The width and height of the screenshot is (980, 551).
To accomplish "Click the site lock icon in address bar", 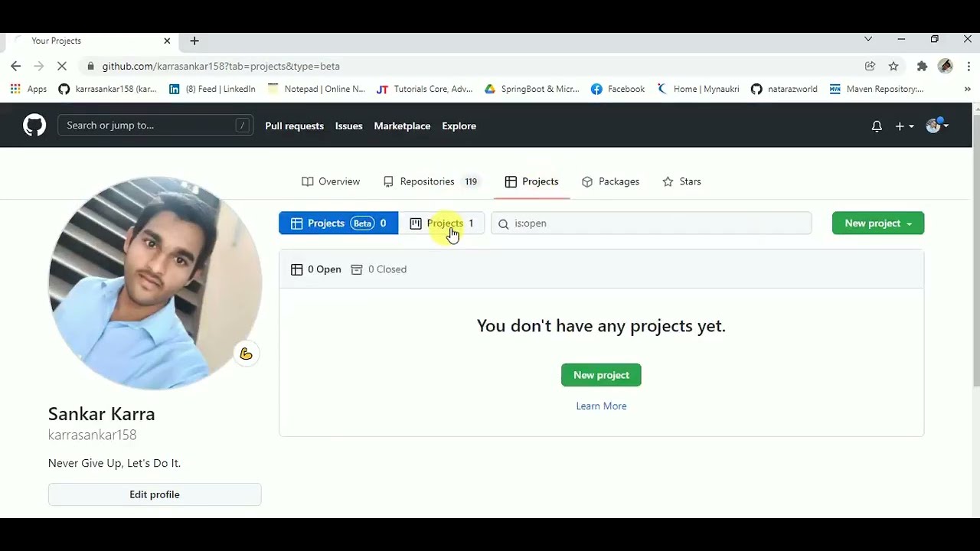I will (x=91, y=66).
